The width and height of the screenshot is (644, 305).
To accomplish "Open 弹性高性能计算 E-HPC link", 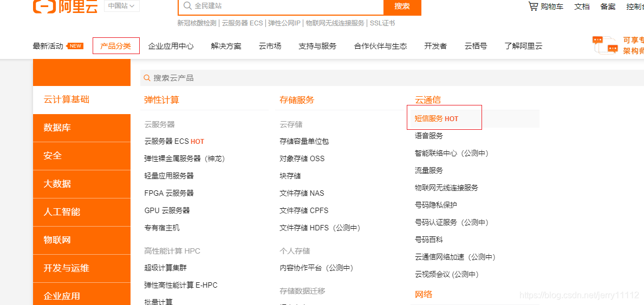I will point(181,285).
